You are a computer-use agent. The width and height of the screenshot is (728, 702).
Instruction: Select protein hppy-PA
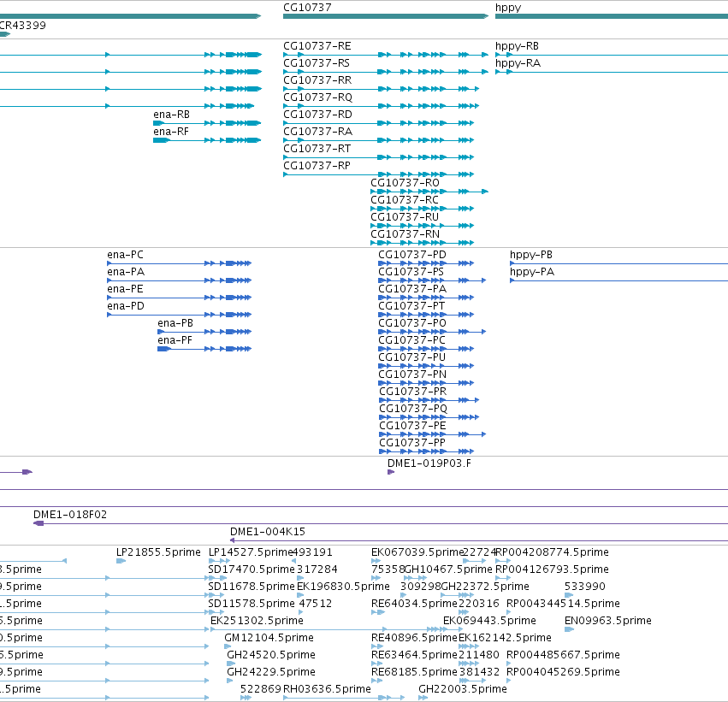point(532,272)
